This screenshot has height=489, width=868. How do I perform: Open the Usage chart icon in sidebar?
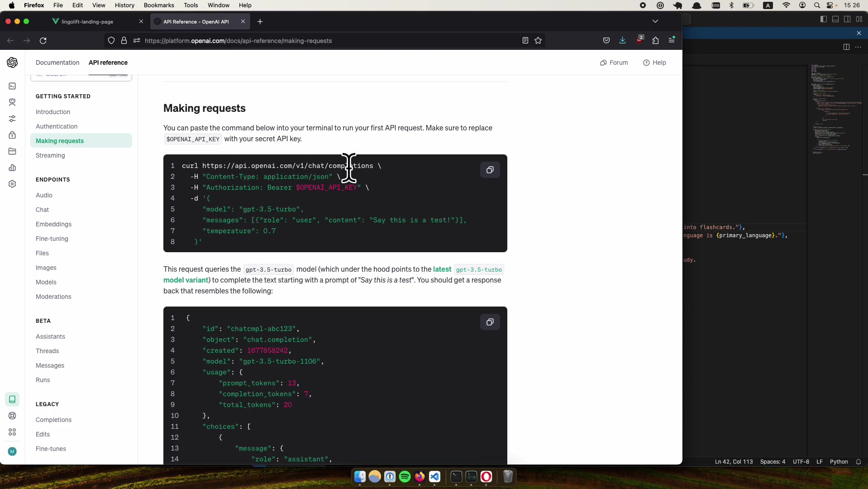(12, 168)
